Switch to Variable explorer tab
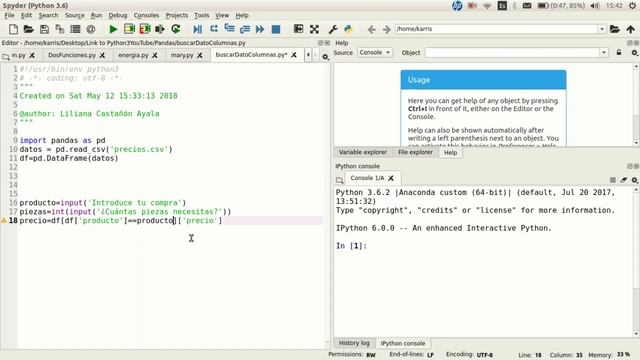This screenshot has height=360, width=640. [362, 152]
